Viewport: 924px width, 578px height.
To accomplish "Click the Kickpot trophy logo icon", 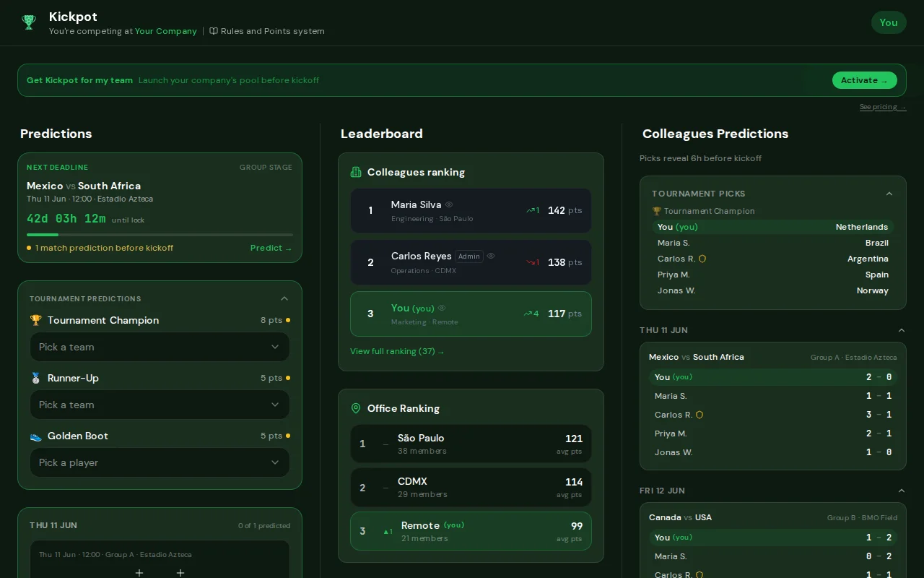I will tap(29, 22).
